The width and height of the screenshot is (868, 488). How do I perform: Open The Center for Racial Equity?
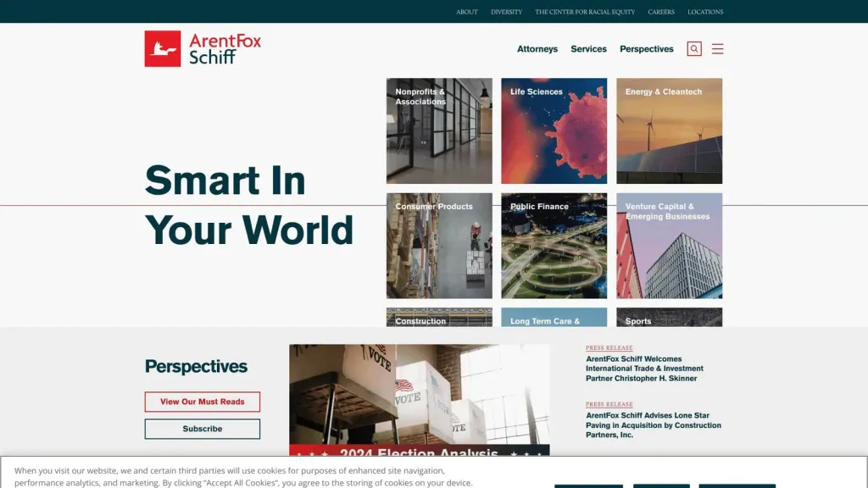(x=585, y=12)
